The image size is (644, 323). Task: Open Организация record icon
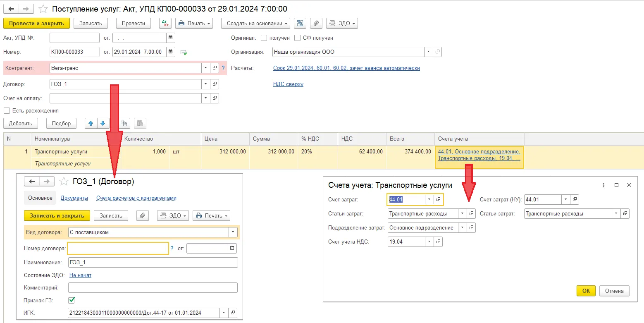pos(437,52)
